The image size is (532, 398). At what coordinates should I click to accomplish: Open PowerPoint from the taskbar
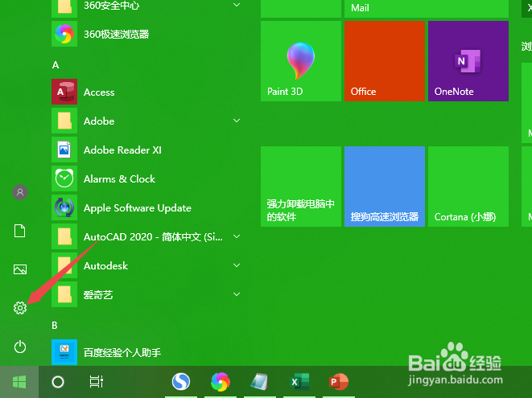(339, 382)
